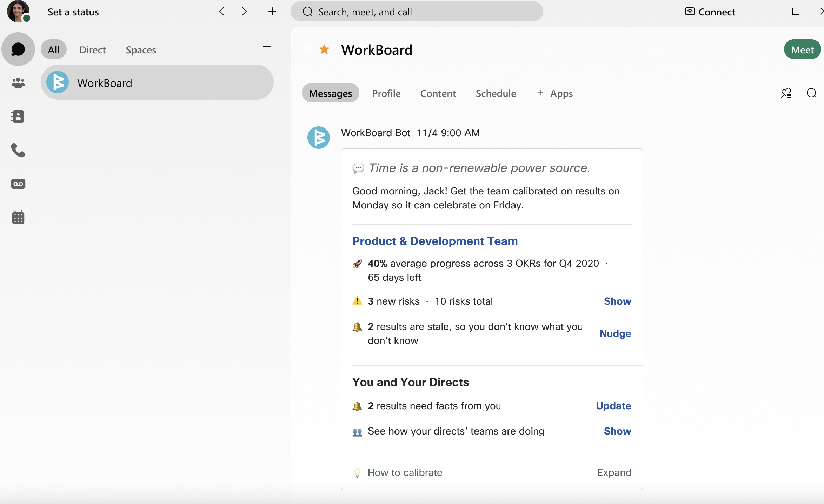Screen dimensions: 824x504
Task: Minimize the application window
Action: pyautogui.click(x=768, y=11)
